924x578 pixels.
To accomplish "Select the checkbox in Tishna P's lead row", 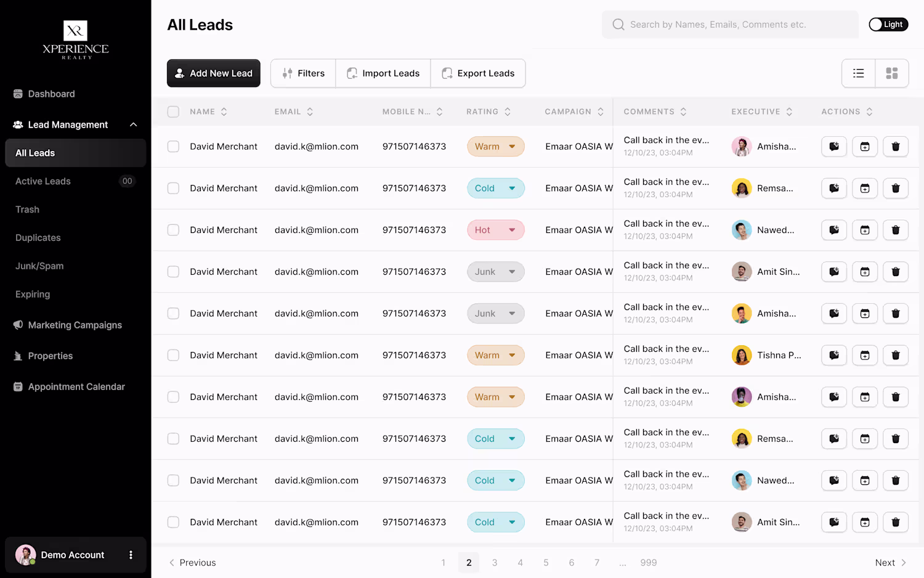I will 173,355.
